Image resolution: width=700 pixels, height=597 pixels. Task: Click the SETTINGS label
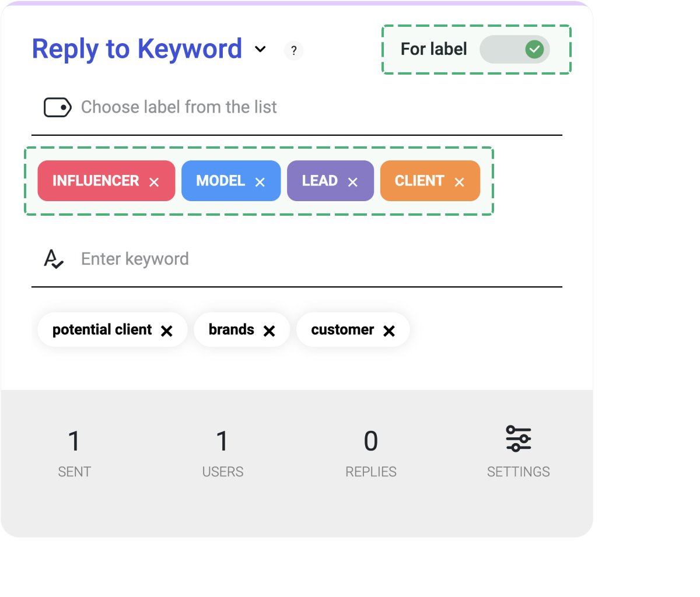[519, 472]
